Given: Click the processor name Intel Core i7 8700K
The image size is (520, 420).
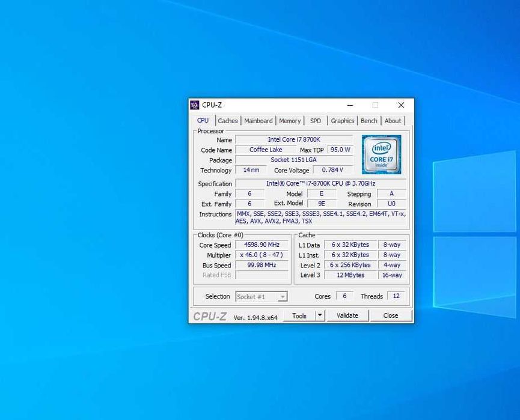Looking at the screenshot, I should (294, 139).
